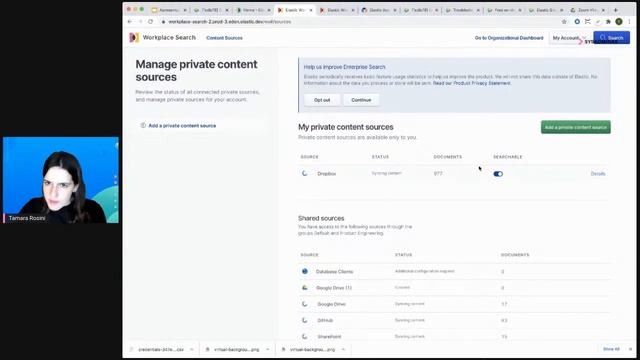Click the Dropbox syncing spinner icon
This screenshot has height=360, width=640.
tap(305, 173)
